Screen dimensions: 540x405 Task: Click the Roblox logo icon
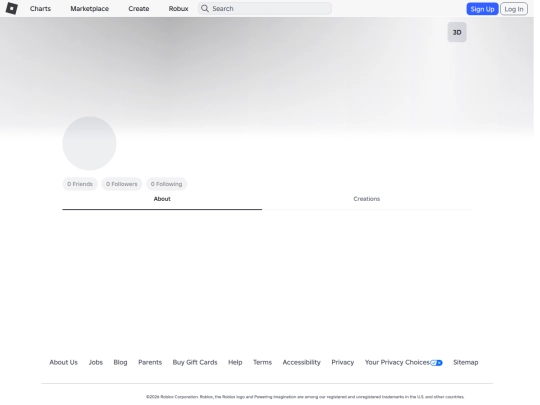(12, 8)
